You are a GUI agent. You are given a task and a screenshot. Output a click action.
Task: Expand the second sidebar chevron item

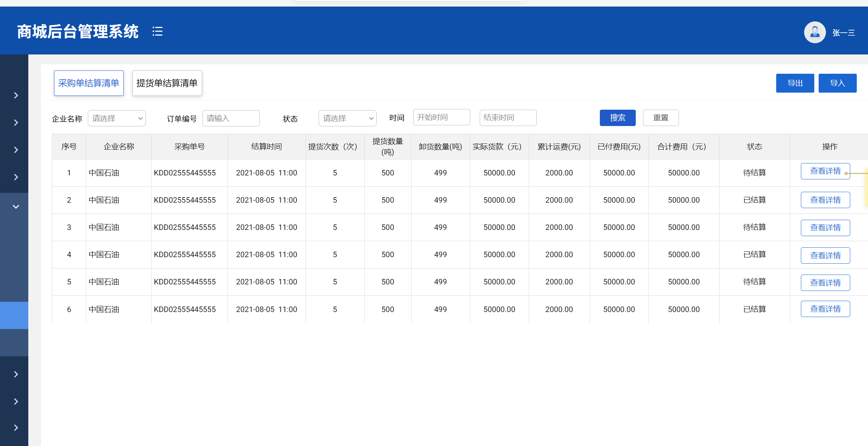coord(16,122)
